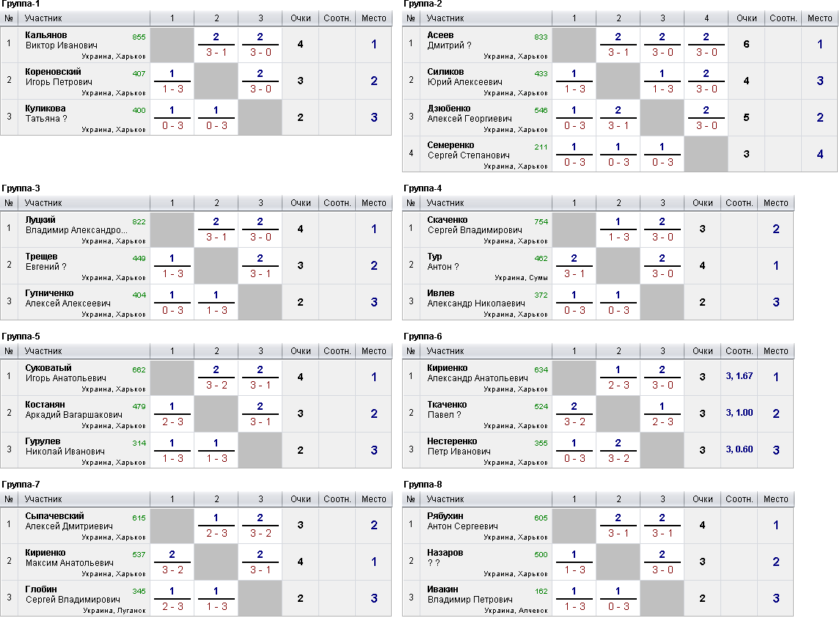
Task: Click Нестеренко's 3, 0.60 ratio value
Action: (739, 449)
